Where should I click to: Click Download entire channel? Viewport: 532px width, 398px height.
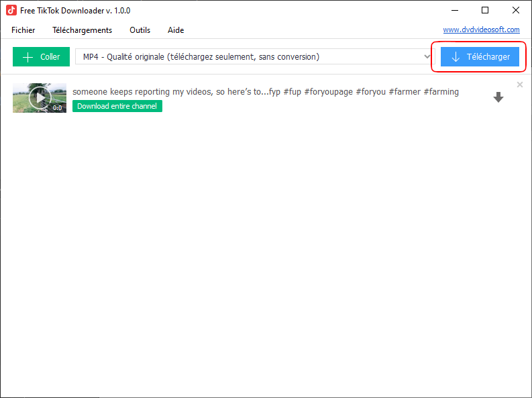click(x=117, y=106)
